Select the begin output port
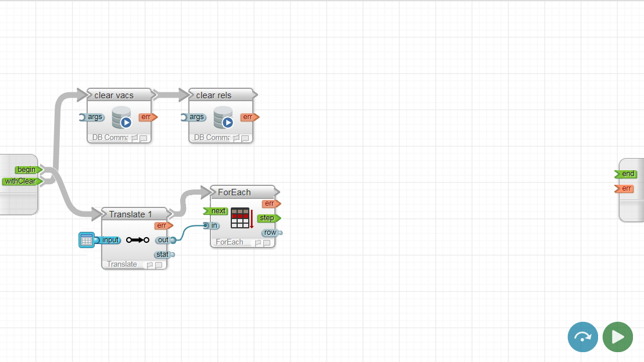The width and height of the screenshot is (644, 362). tap(27, 170)
